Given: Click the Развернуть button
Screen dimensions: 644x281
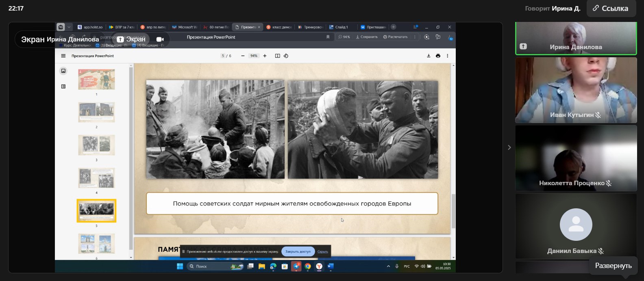Looking at the screenshot, I should point(613,266).
